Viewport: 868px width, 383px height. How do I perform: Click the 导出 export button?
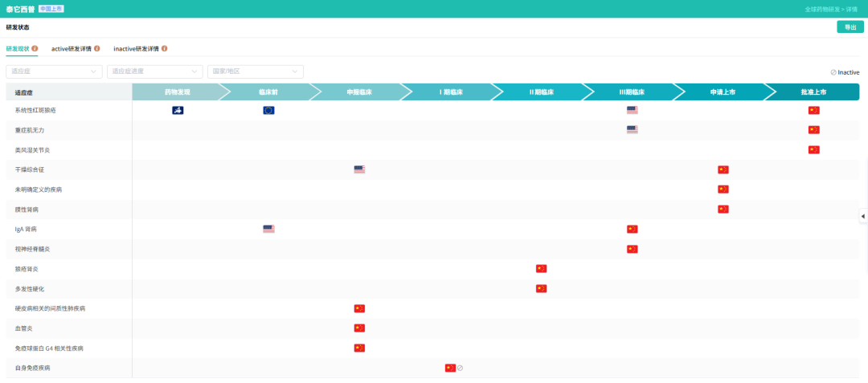pos(850,27)
